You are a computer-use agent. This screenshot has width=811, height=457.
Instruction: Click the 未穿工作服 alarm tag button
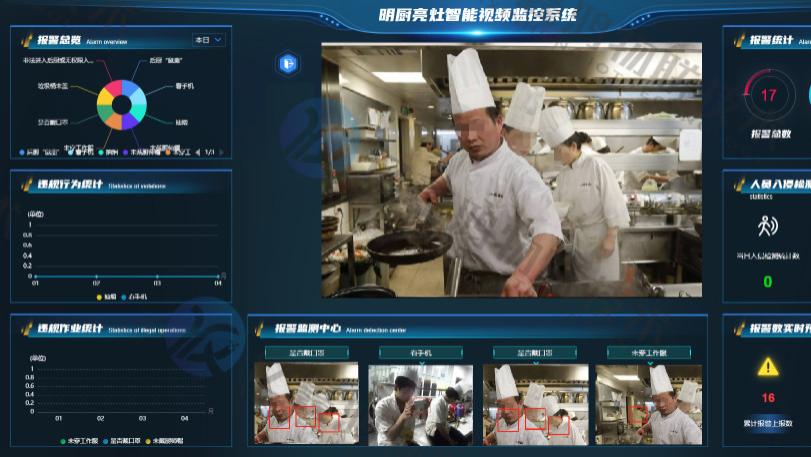coord(649,353)
